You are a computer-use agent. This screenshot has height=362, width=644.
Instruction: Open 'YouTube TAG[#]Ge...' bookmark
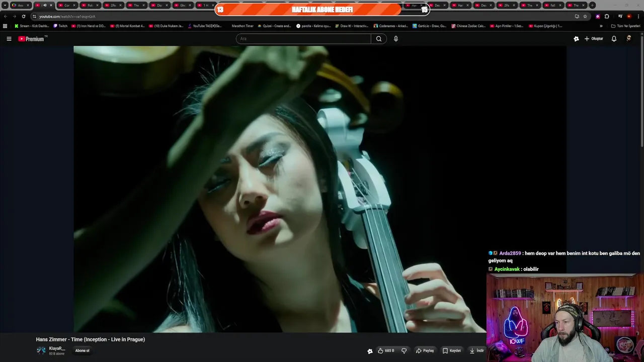click(x=205, y=26)
